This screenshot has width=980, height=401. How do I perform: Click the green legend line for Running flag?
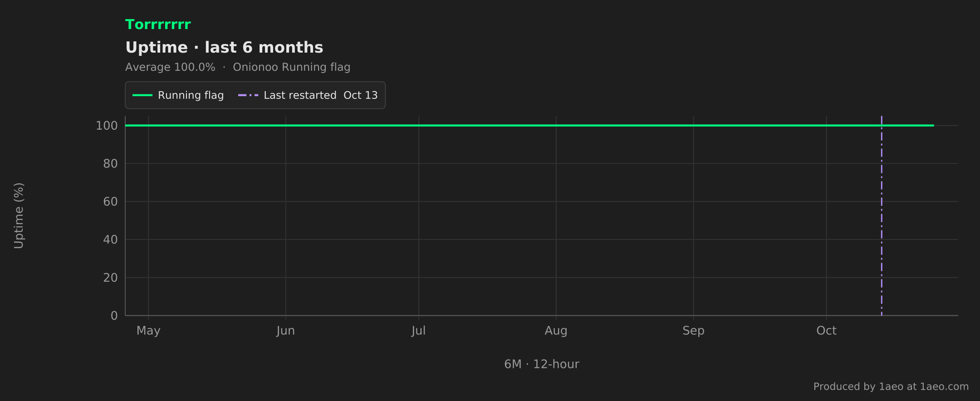[x=142, y=95]
